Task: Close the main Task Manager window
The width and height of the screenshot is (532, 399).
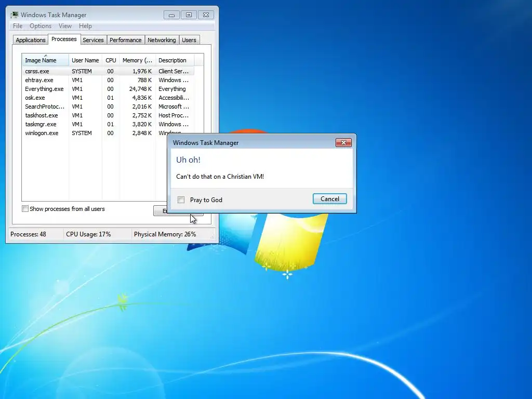Action: click(x=206, y=15)
